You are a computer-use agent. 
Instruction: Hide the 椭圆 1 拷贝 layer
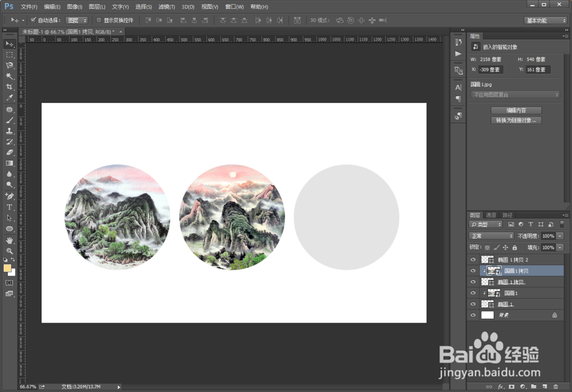point(473,282)
